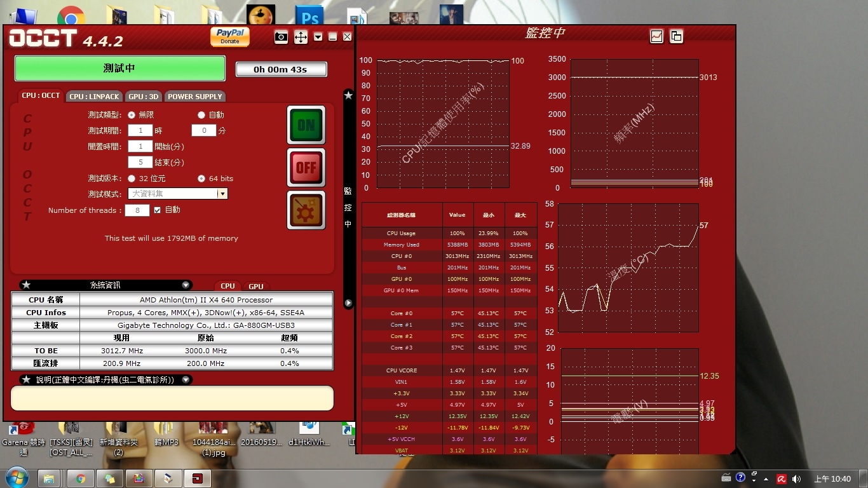
Task: Select 無限 test type radio button
Action: (132, 115)
